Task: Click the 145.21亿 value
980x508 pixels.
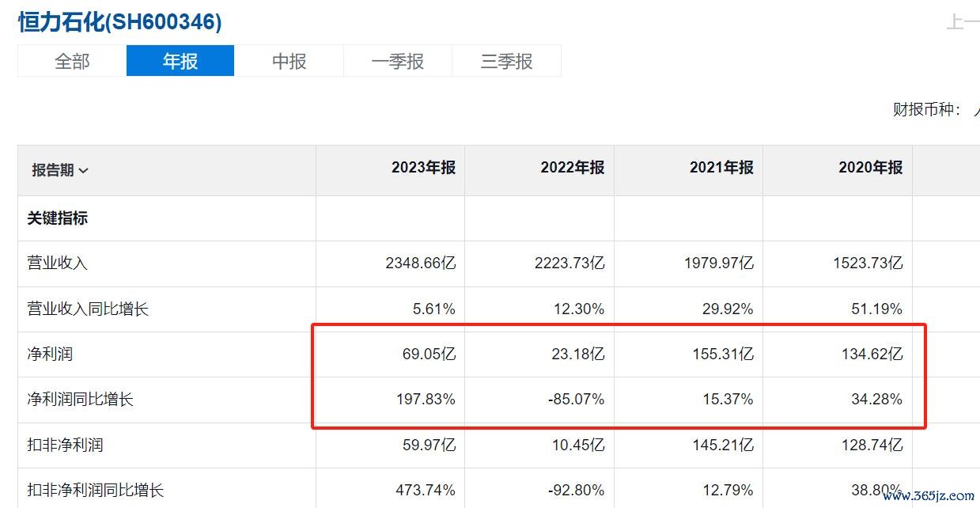Action: tap(723, 445)
